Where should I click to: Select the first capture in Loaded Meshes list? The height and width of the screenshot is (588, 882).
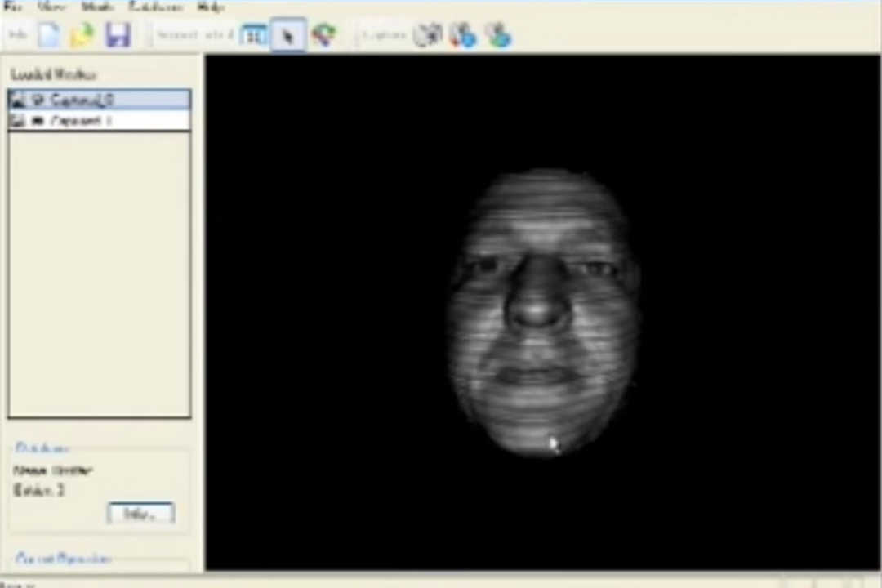(x=82, y=100)
